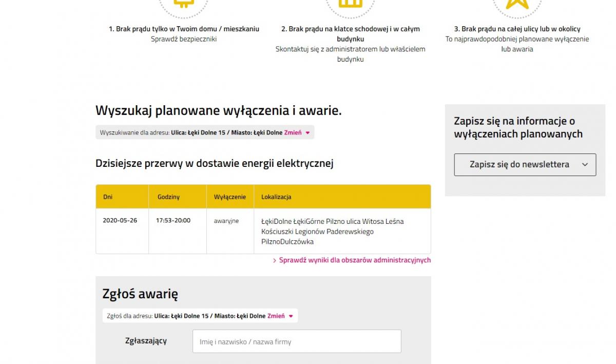Click step 2 Brak prądu na klatce schodowej
The height and width of the screenshot is (364, 616).
coord(351,34)
